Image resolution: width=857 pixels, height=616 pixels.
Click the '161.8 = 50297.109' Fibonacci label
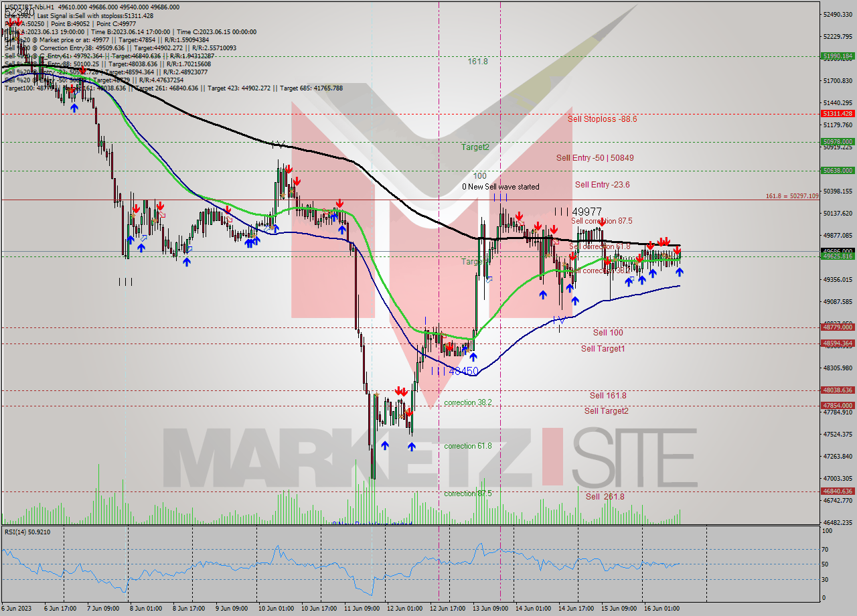[x=792, y=196]
